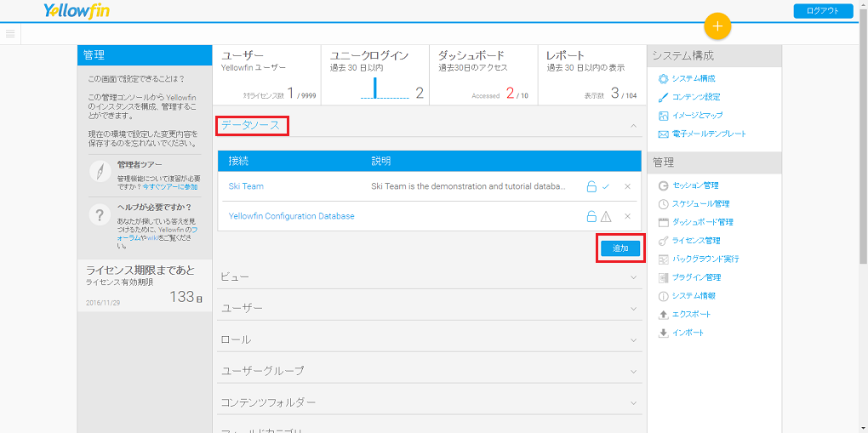868x433 pixels.
Task: Click the エクスポート upload icon
Action: [x=663, y=315]
